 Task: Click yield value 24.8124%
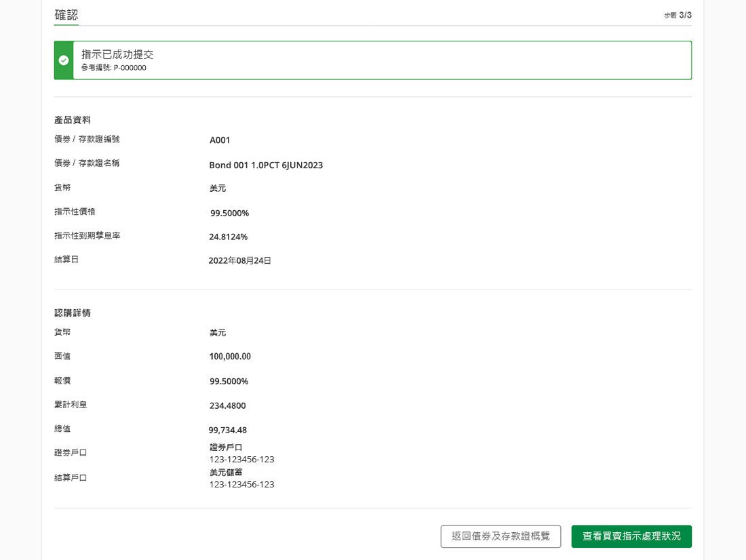(229, 237)
